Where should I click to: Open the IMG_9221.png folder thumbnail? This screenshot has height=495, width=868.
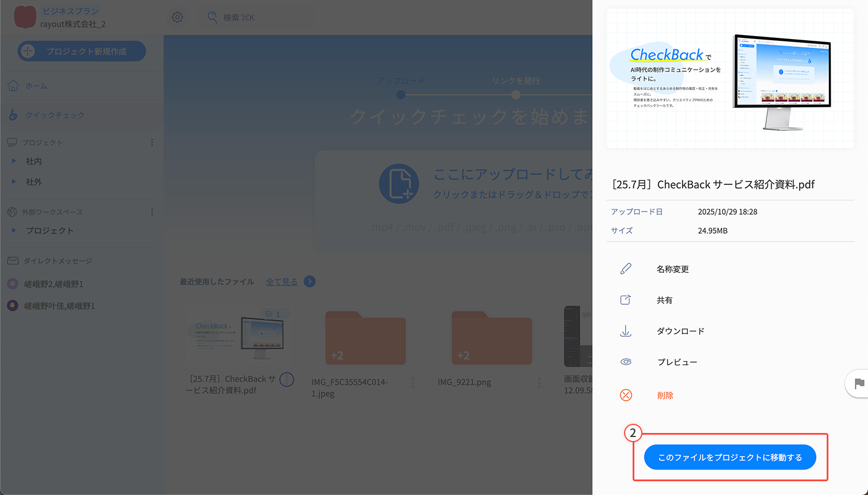pos(491,338)
